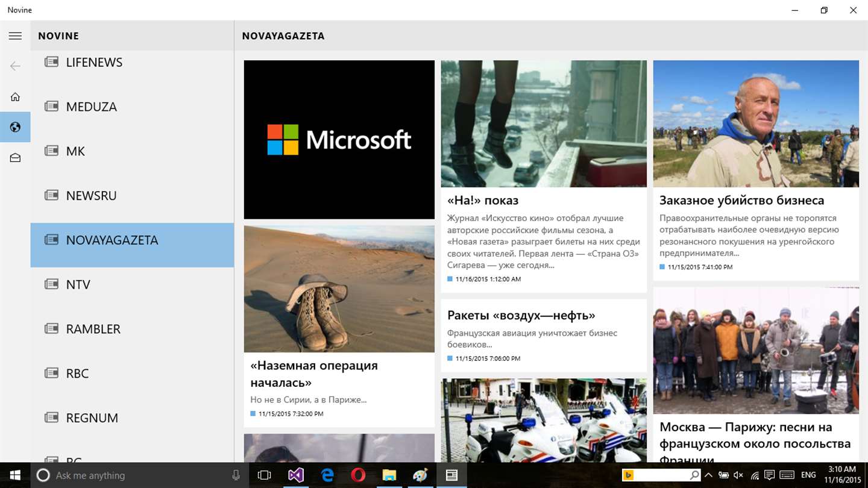
Task: Launch Visual Studio from the taskbar
Action: pyautogui.click(x=295, y=475)
